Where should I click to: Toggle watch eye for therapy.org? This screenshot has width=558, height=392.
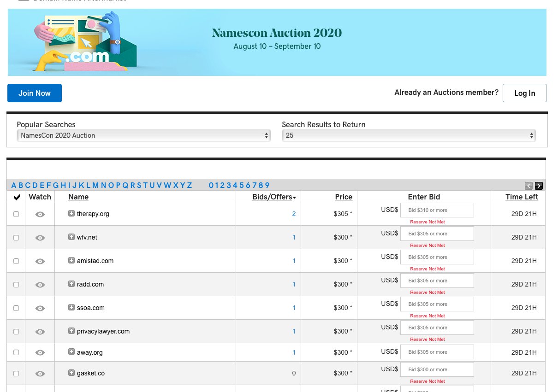click(40, 214)
